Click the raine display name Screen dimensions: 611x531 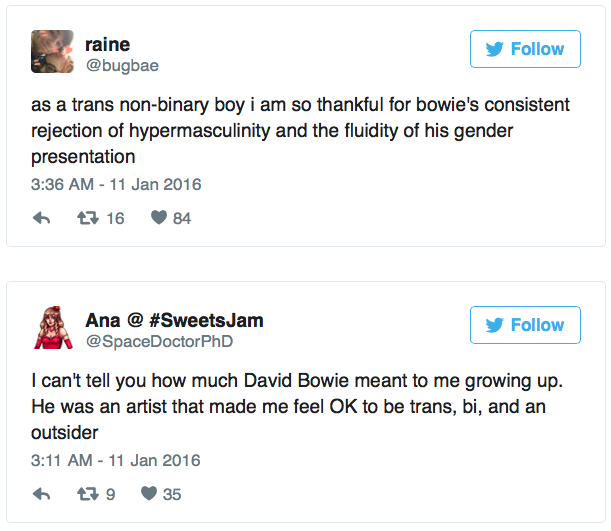107,44
